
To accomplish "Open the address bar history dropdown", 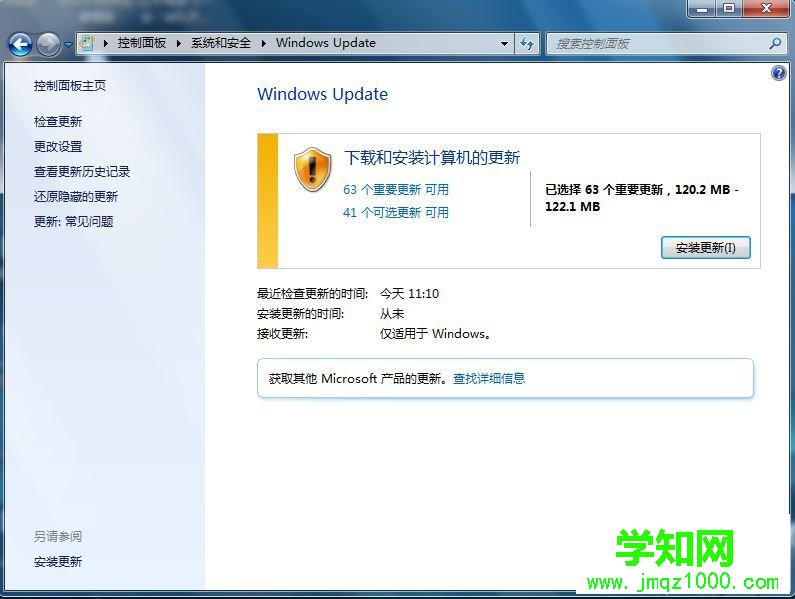I will click(x=504, y=44).
